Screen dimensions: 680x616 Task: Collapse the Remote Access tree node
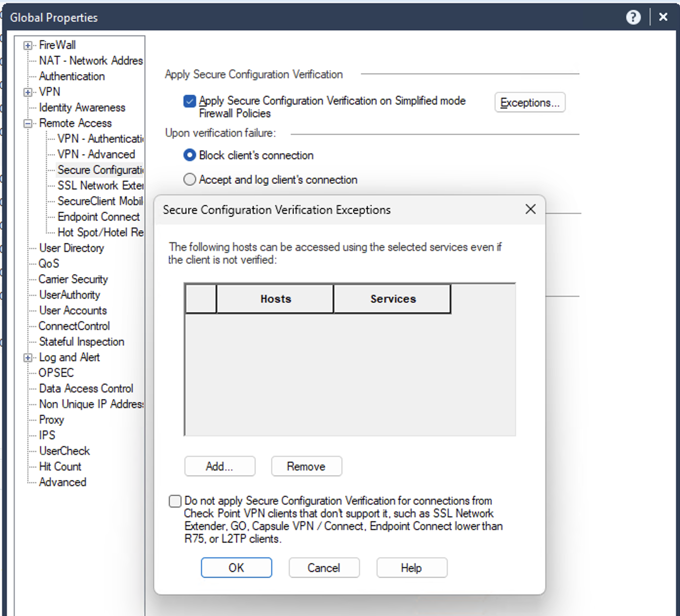28,123
